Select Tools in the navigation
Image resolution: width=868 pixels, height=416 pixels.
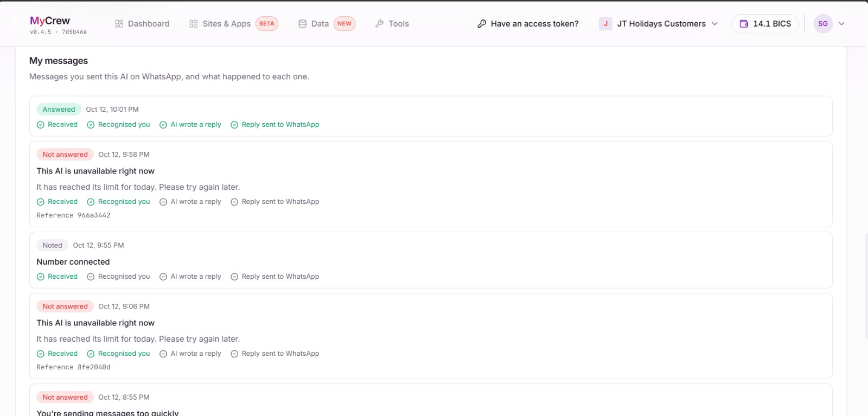coord(392,24)
